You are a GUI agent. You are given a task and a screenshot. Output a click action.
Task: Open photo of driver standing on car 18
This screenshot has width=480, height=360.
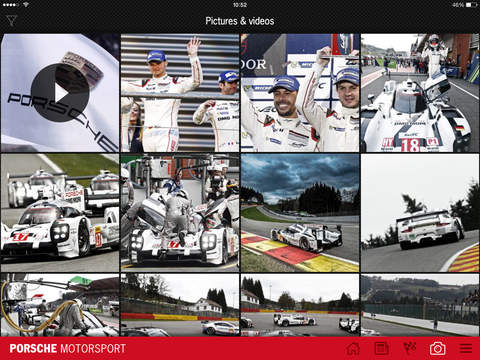point(420,93)
